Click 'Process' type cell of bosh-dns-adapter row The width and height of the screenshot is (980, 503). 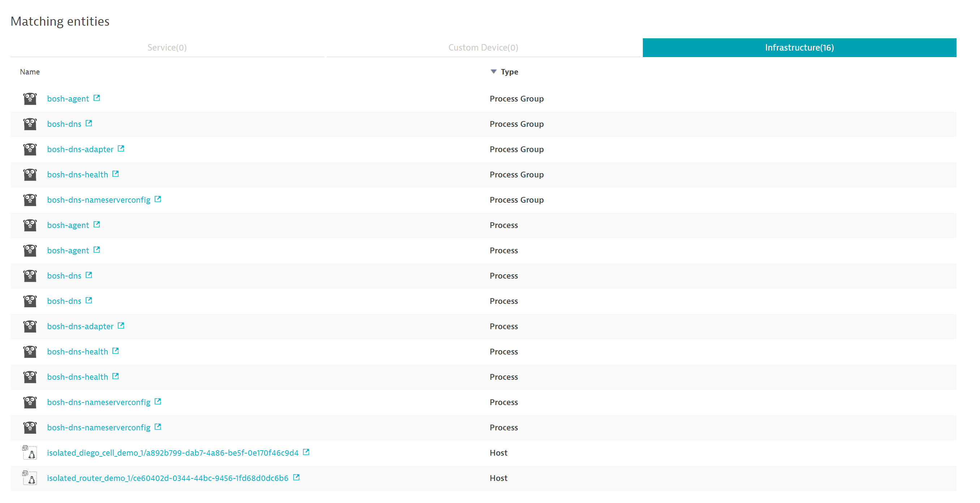[x=504, y=326]
